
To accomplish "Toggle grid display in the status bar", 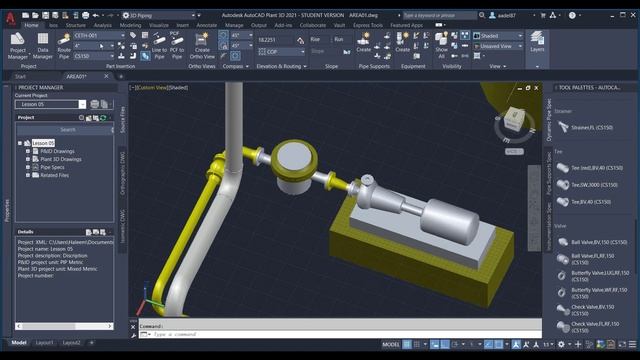I will click(407, 344).
